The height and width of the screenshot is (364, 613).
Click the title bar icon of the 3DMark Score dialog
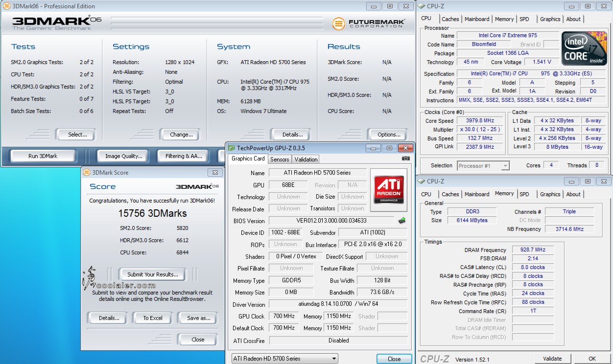click(87, 172)
